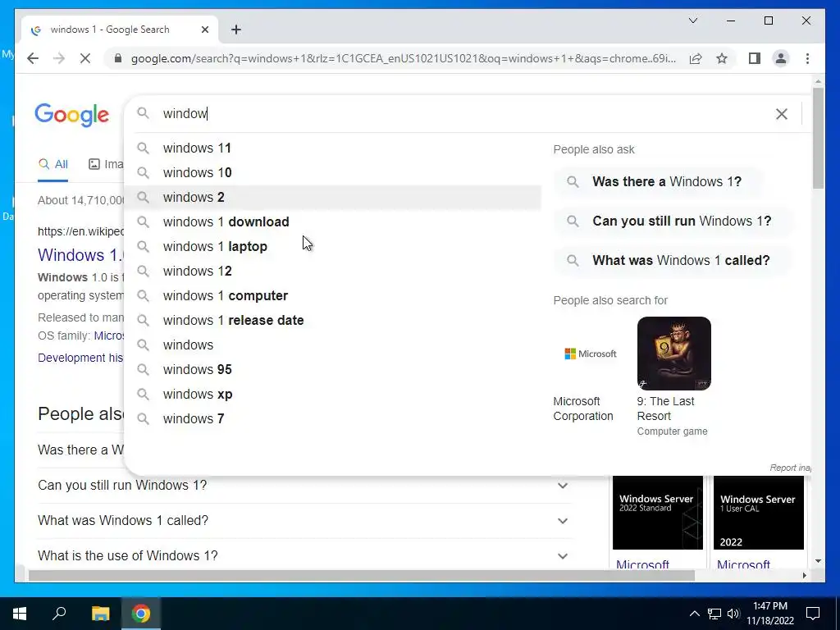Viewport: 840px width, 630px height.
Task: Bookmark this page with star icon
Action: coord(722,58)
